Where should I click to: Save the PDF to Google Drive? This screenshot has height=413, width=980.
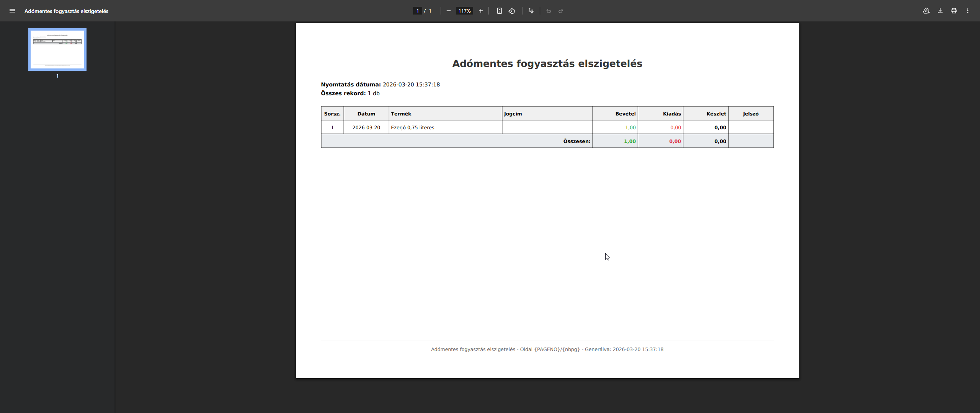pyautogui.click(x=926, y=11)
